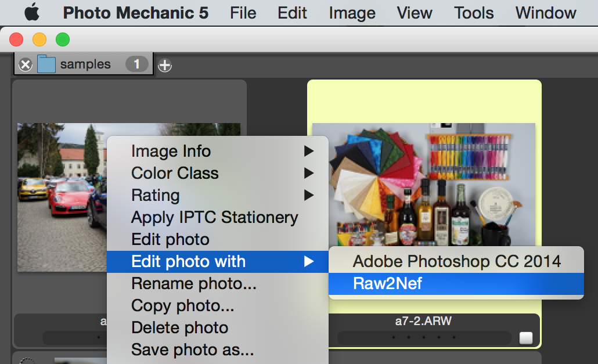Open the File menu

pyautogui.click(x=243, y=13)
